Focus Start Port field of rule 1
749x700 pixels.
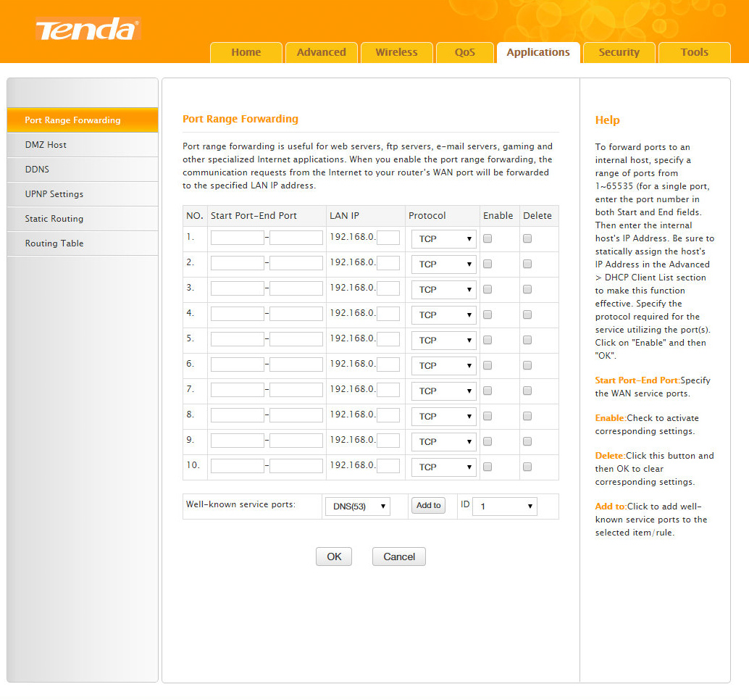238,238
